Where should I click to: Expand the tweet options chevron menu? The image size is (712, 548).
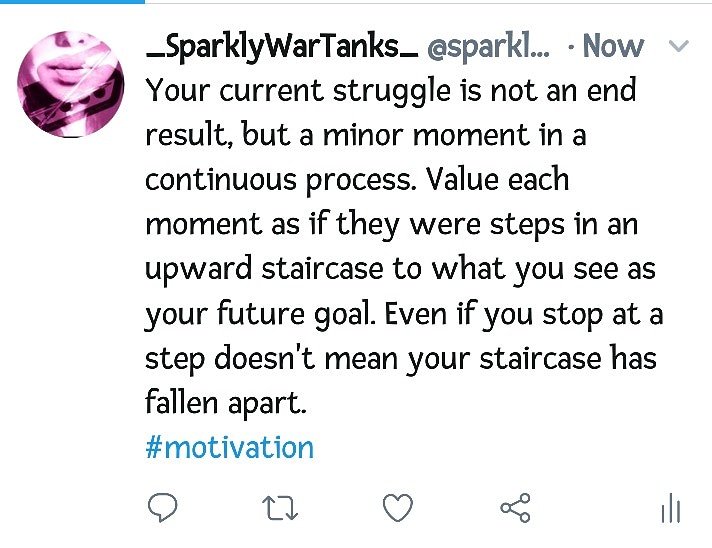(678, 46)
